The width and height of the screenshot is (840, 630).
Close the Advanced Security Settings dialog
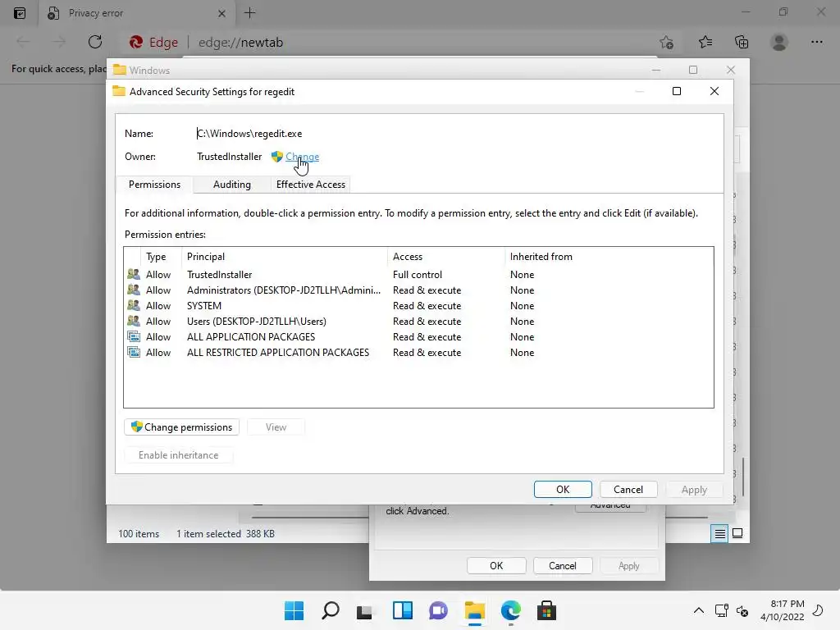point(714,91)
